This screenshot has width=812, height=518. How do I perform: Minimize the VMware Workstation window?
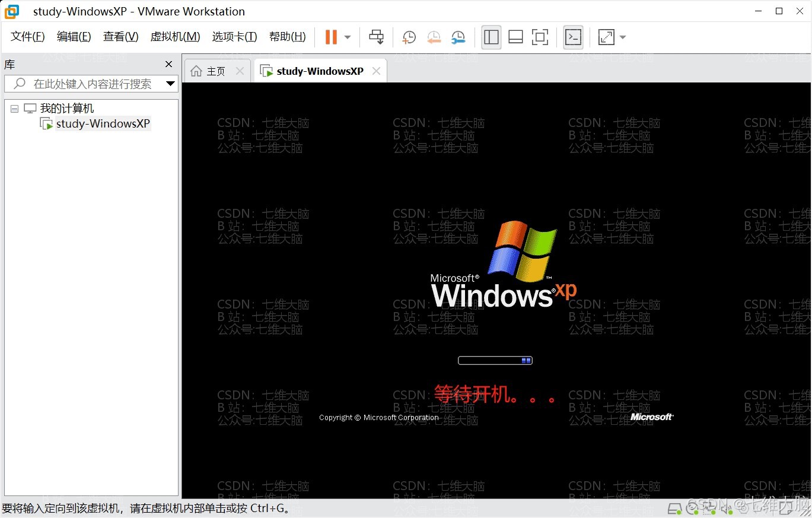758,11
